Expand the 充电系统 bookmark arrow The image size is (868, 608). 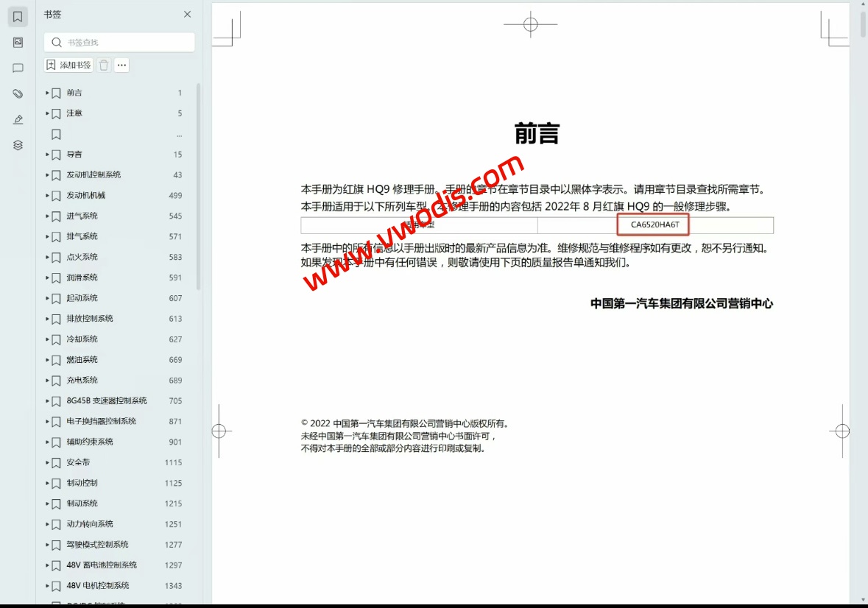tap(47, 380)
